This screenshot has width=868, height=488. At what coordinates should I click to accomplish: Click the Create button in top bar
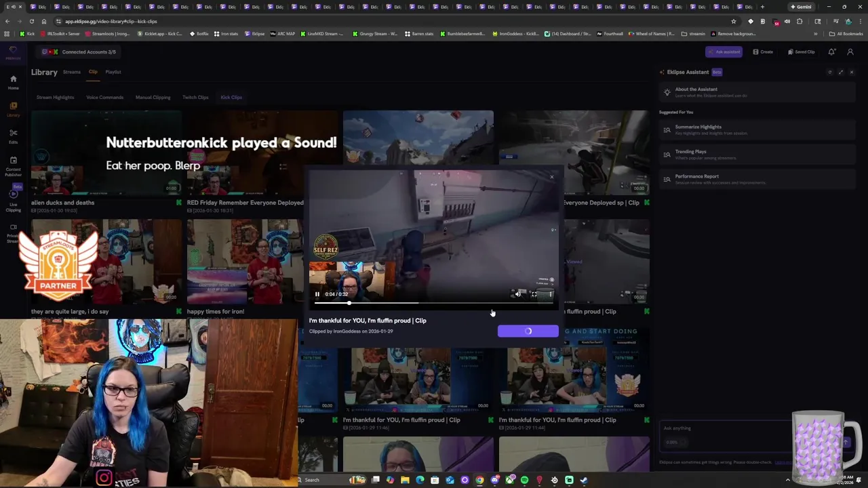(763, 52)
